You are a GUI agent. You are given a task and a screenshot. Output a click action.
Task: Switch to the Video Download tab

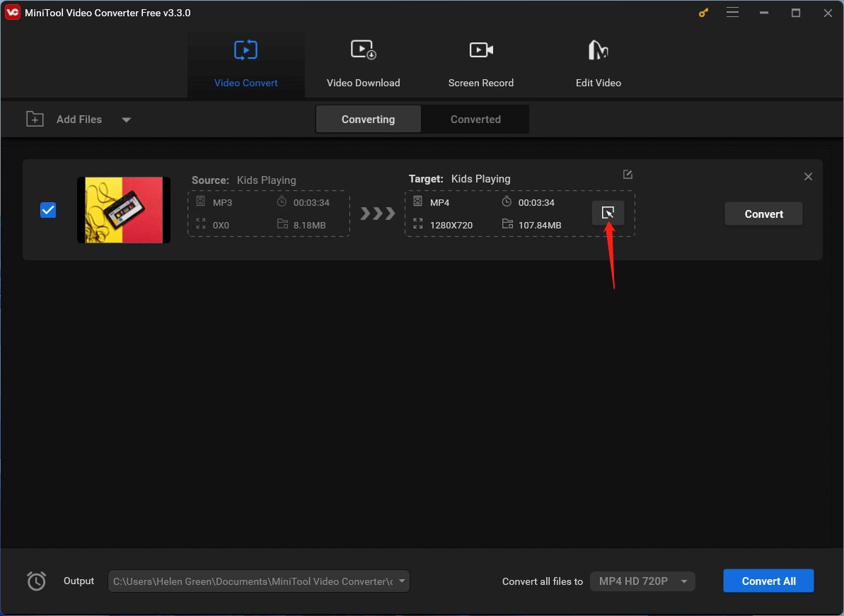tap(364, 64)
